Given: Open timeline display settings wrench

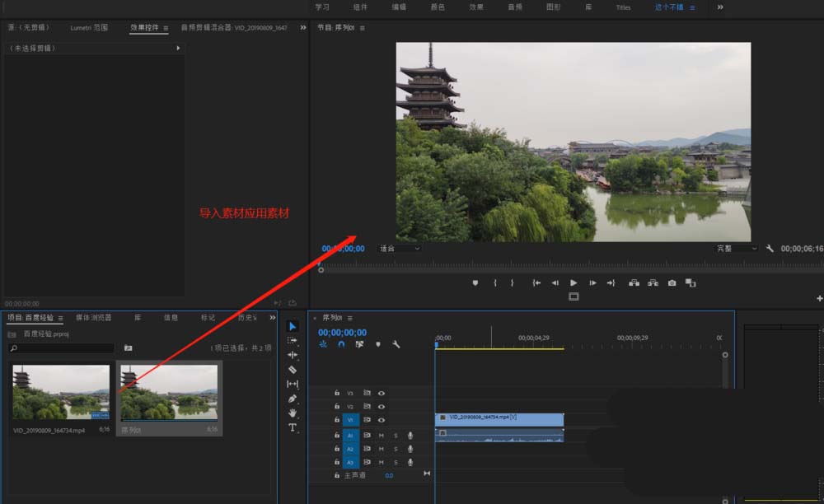Looking at the screenshot, I should [x=396, y=344].
